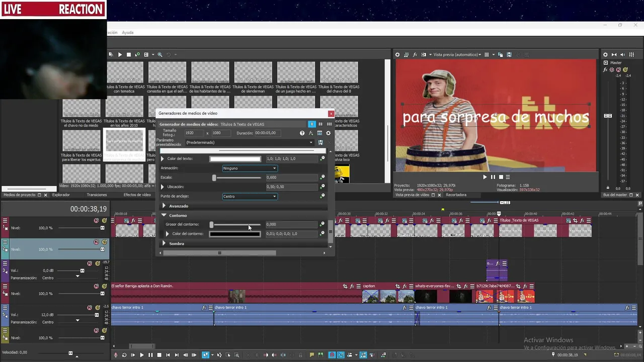Select the normal edit tool in the bottom toolbar
This screenshot has height=362, width=644.
[x=206, y=355]
